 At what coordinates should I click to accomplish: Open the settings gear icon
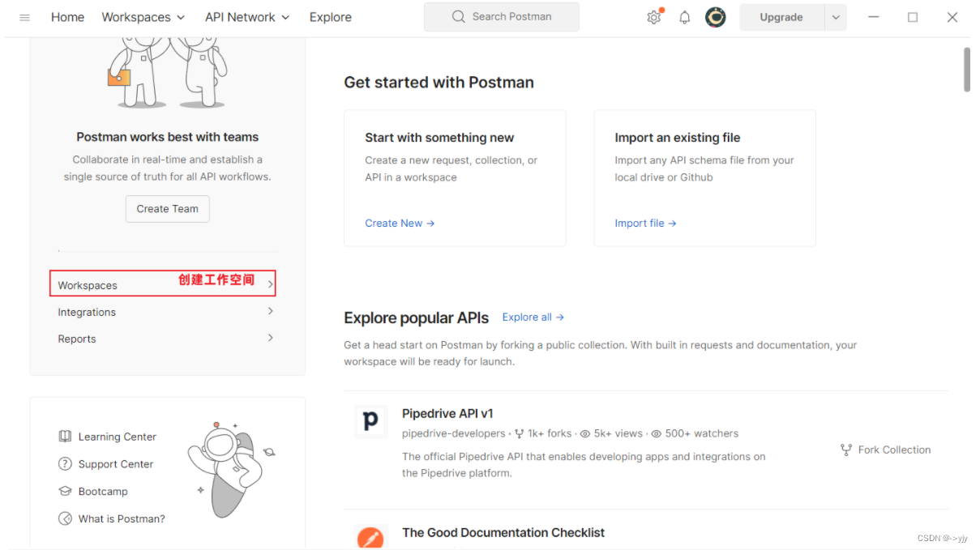pos(654,17)
